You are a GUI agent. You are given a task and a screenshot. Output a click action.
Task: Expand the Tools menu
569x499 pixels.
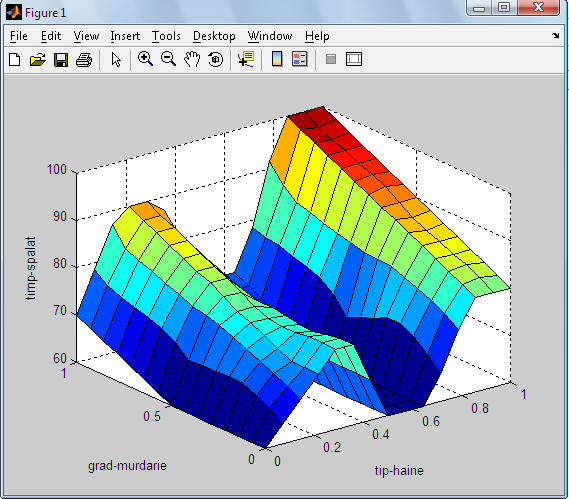[x=166, y=36]
